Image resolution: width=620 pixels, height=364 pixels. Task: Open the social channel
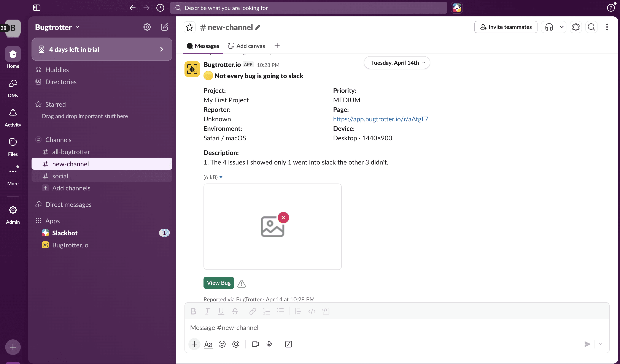102,176
